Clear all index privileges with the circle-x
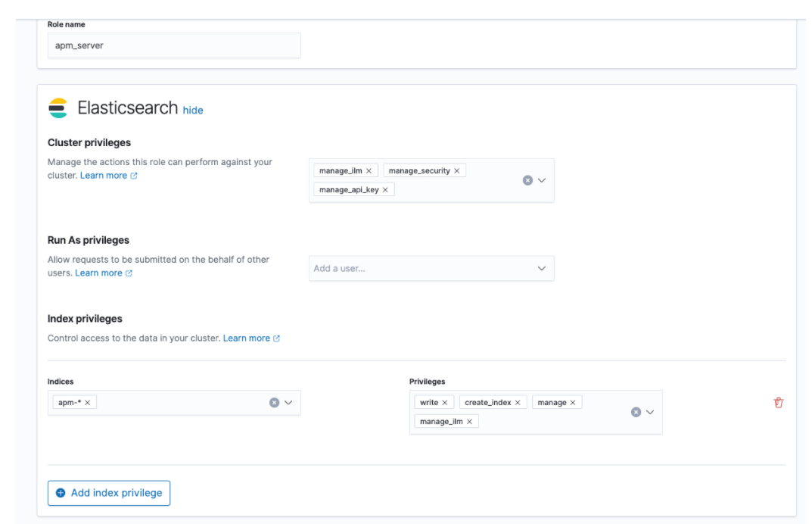 tap(636, 412)
